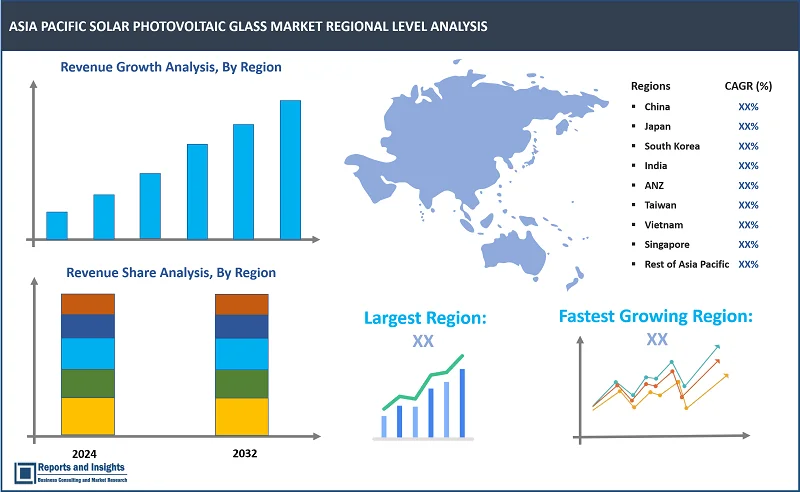The height and width of the screenshot is (492, 800).
Task: Click the 'Revenue Growth Analysis, By Region' title
Action: [x=171, y=67]
